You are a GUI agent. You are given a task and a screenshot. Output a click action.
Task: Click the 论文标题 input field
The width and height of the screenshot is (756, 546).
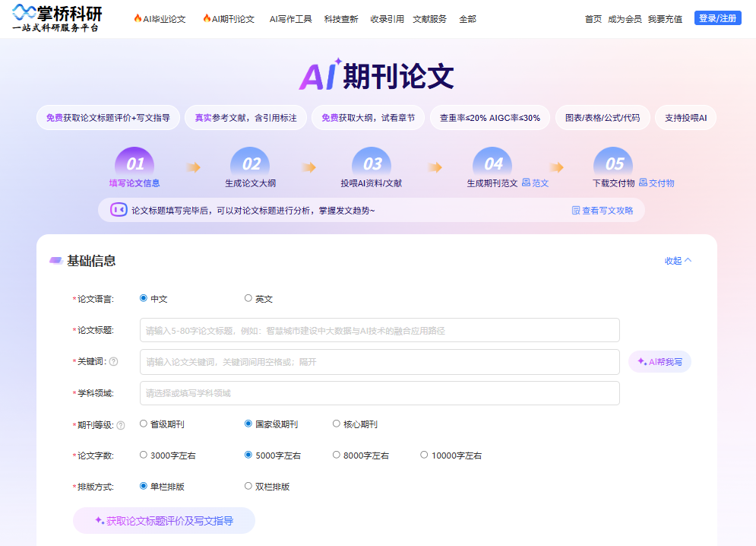tap(378, 330)
